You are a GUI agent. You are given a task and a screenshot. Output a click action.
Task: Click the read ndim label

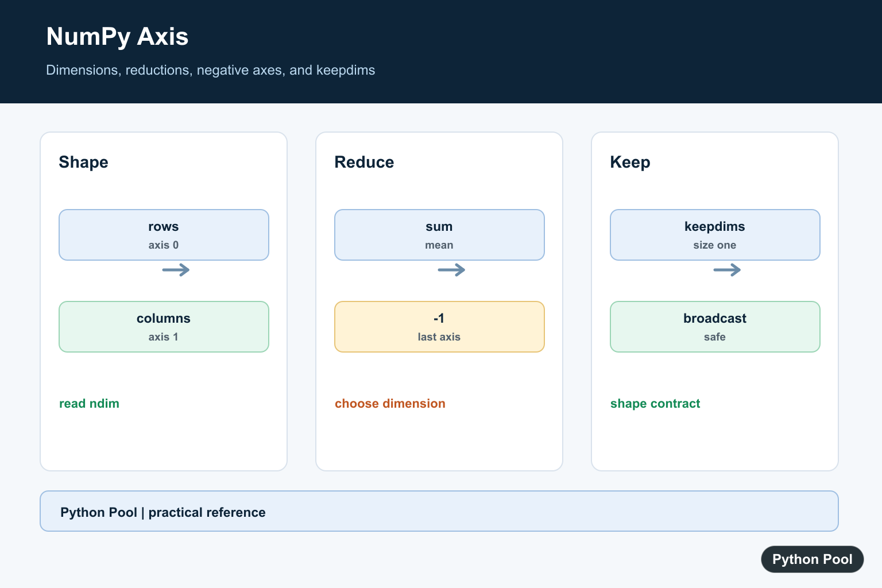(89, 404)
